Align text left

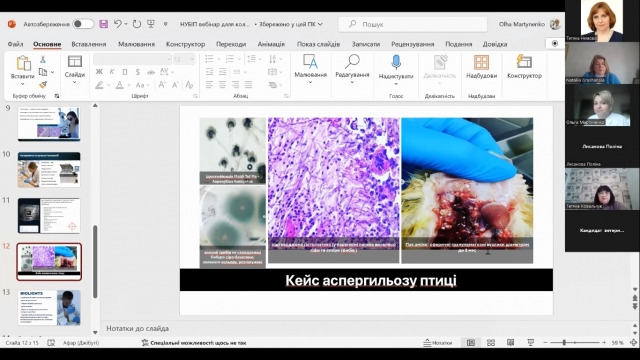(x=209, y=85)
